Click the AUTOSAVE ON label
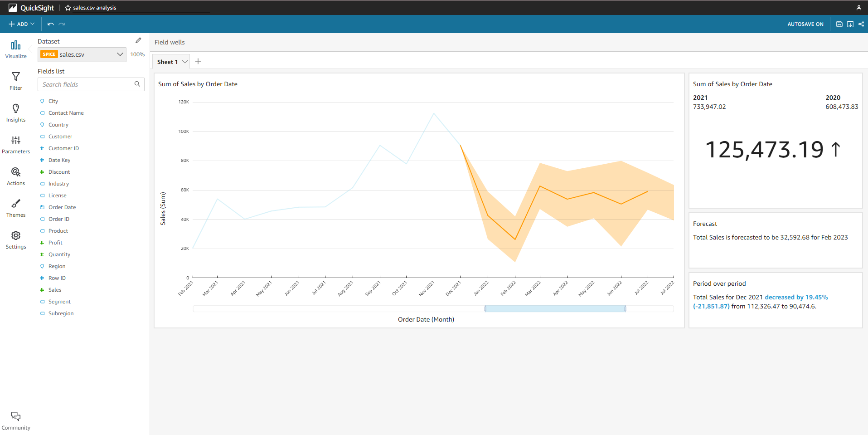 point(805,24)
